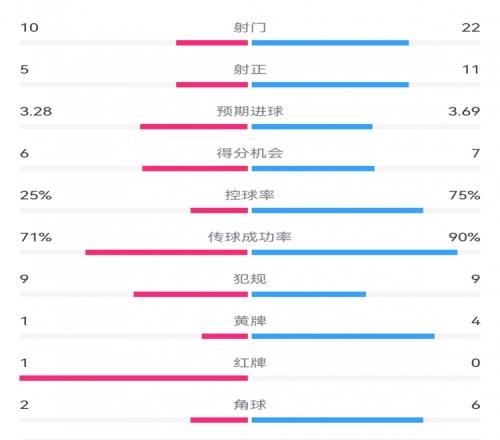This screenshot has height=440, width=500.
Task: Tap the 犯规 stat label
Action: [x=250, y=279]
